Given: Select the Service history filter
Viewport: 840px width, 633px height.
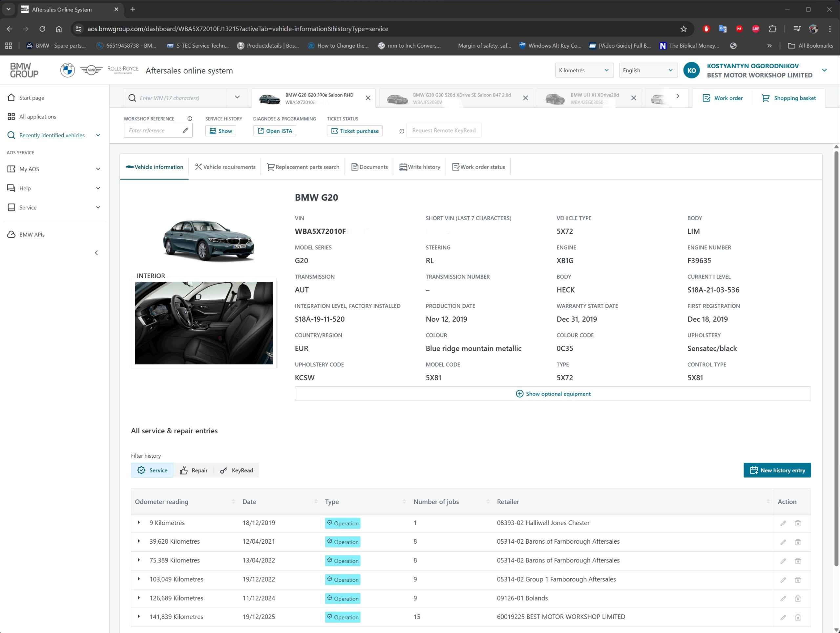Looking at the screenshot, I should click(x=152, y=470).
